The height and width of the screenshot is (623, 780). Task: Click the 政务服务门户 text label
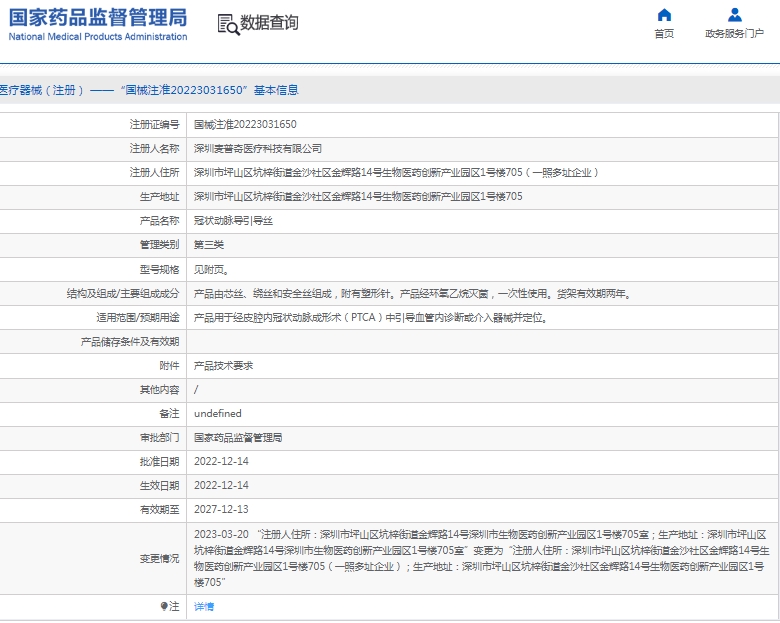735,34
